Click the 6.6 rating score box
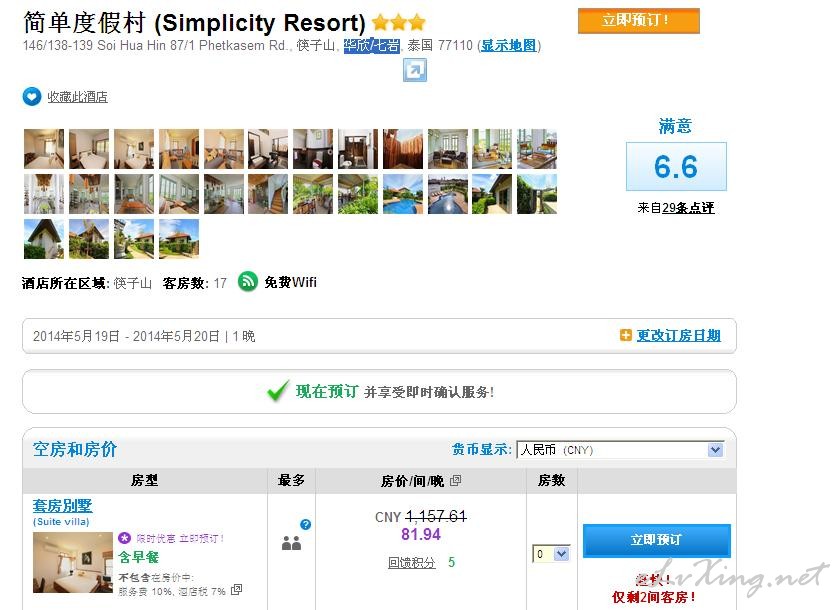Viewport: 840px width, 610px height. tap(676, 167)
